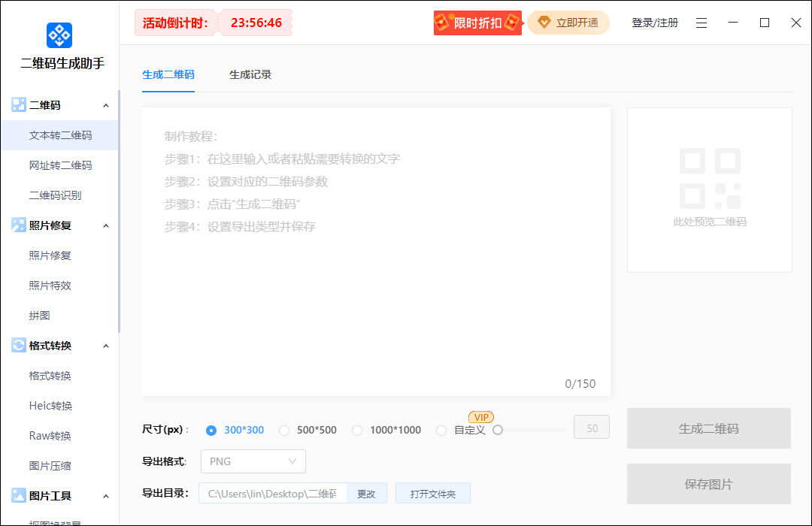
Task: Enable the 自定义 custom size option
Action: 441,430
